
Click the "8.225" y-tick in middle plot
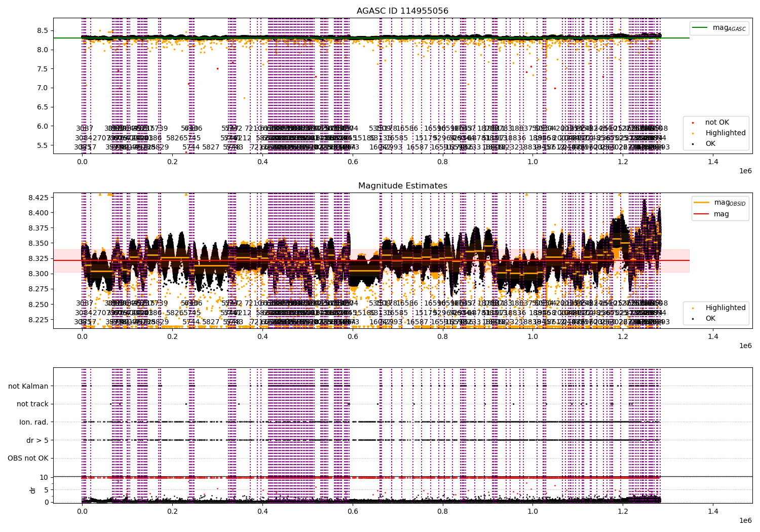[x=39, y=320]
